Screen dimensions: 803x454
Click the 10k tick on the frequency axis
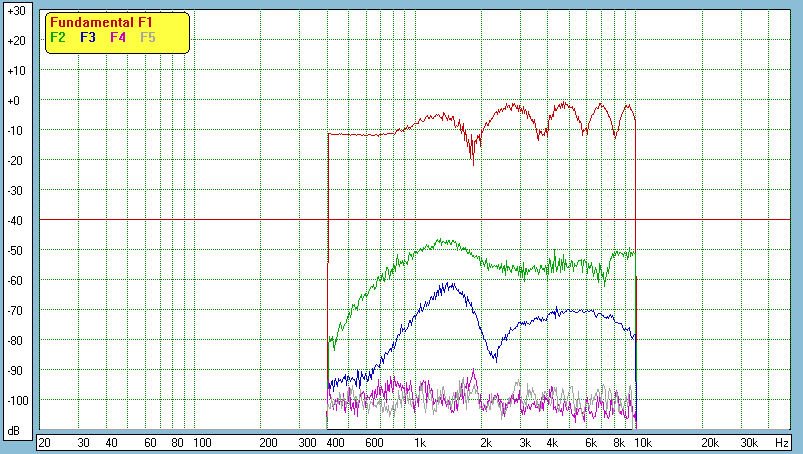pos(644,442)
